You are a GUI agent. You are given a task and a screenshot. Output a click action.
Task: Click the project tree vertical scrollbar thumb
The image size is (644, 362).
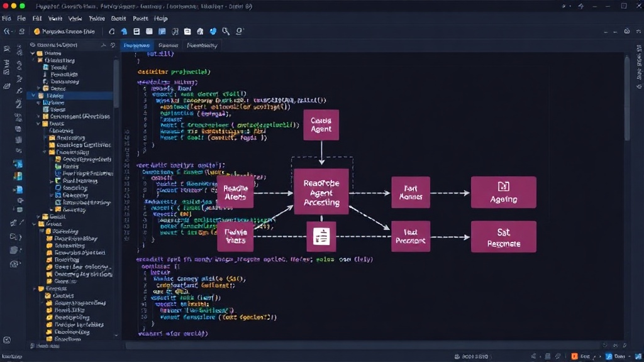point(116,82)
